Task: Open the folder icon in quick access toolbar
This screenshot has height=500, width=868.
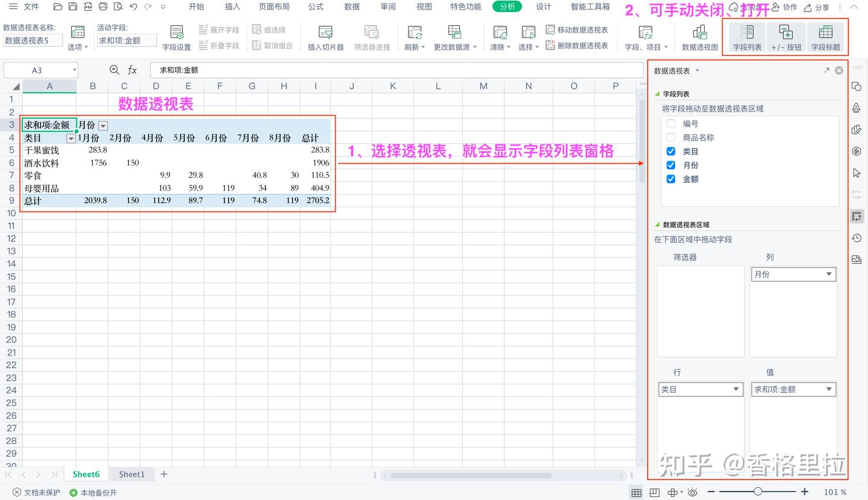Action: 58,7
